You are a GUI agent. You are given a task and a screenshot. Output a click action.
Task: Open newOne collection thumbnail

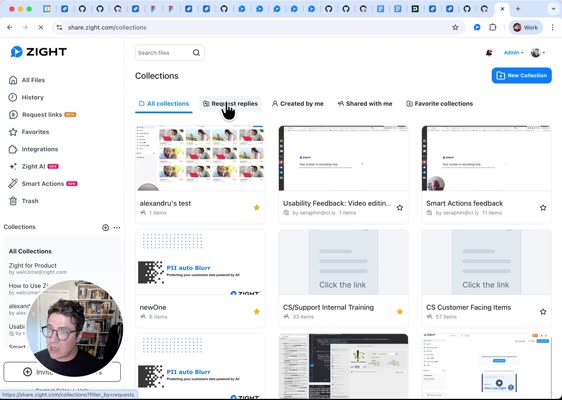click(x=200, y=262)
